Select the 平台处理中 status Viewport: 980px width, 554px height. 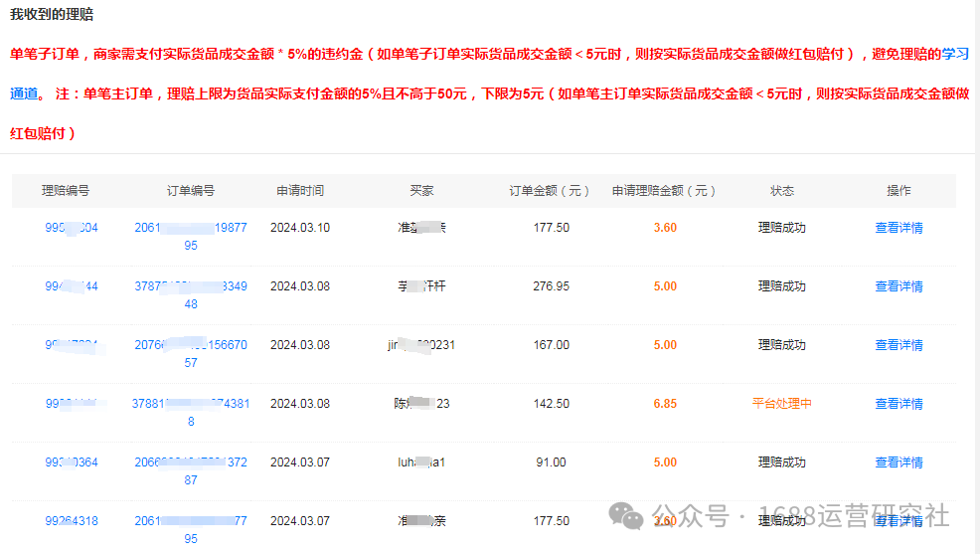point(782,404)
